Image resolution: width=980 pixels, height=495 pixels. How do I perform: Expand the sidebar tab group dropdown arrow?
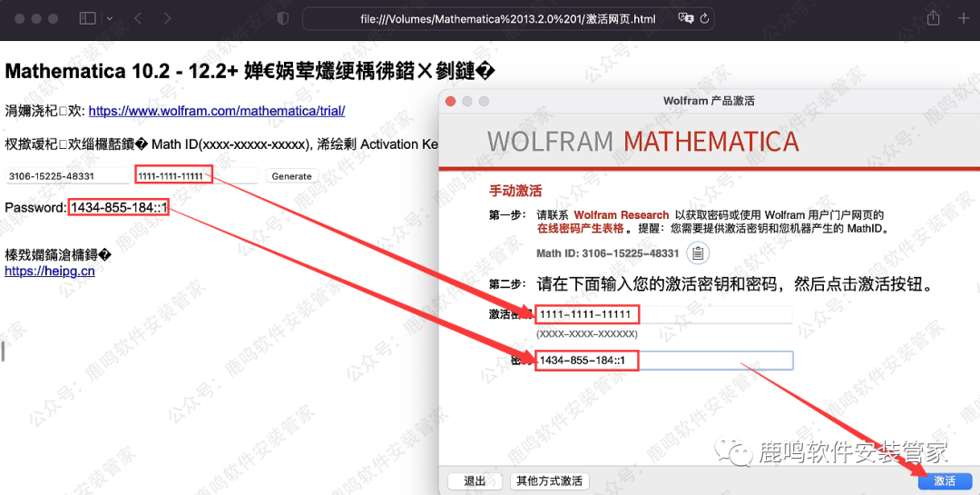(x=110, y=18)
